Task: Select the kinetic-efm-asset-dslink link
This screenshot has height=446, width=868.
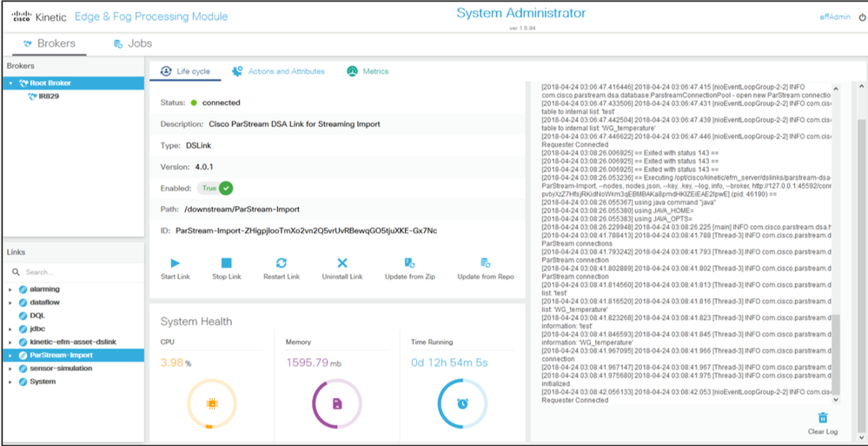Action: [73, 343]
